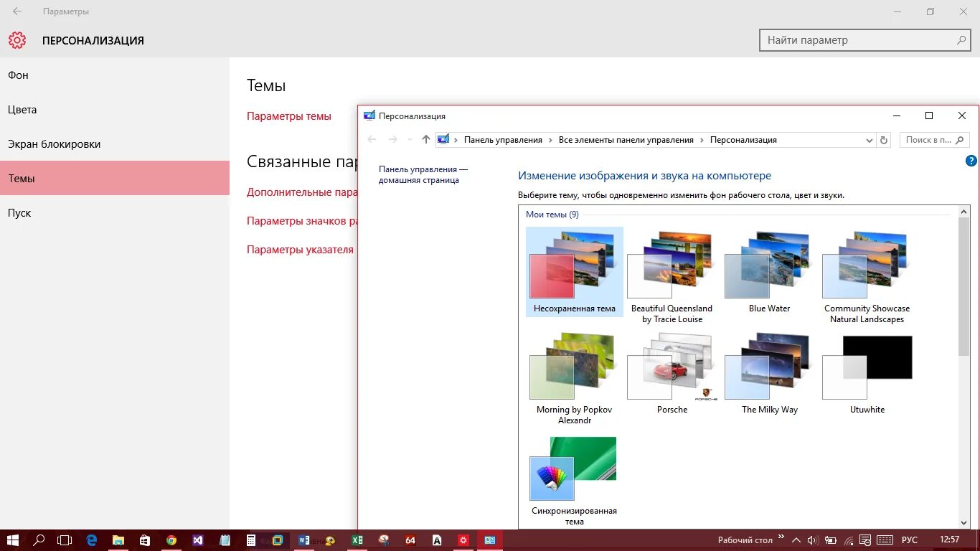Open the battery icon in tray
The height and width of the screenshot is (551, 980).
click(831, 540)
